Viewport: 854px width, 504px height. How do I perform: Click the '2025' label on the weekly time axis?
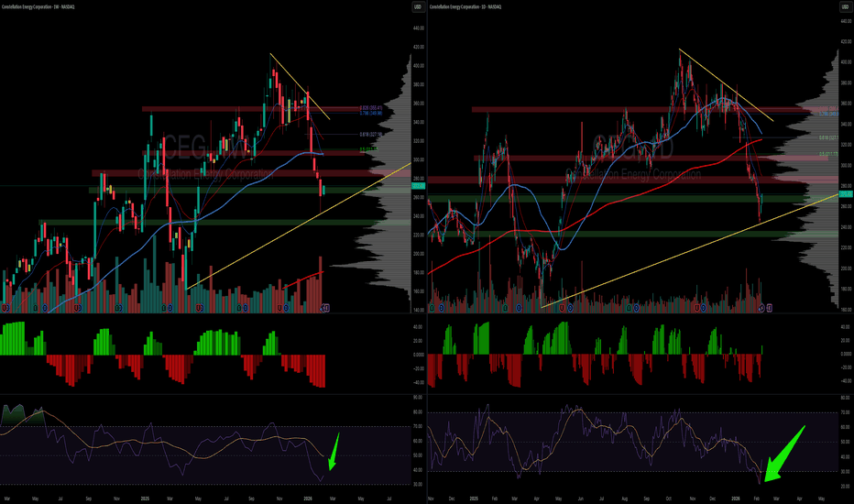tap(145, 499)
